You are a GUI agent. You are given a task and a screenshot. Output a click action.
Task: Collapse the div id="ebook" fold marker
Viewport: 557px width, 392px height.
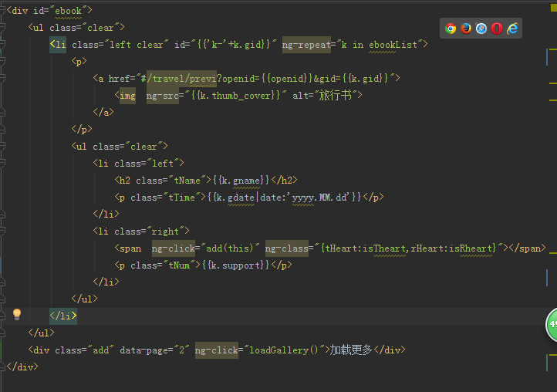pyautogui.click(x=2, y=11)
